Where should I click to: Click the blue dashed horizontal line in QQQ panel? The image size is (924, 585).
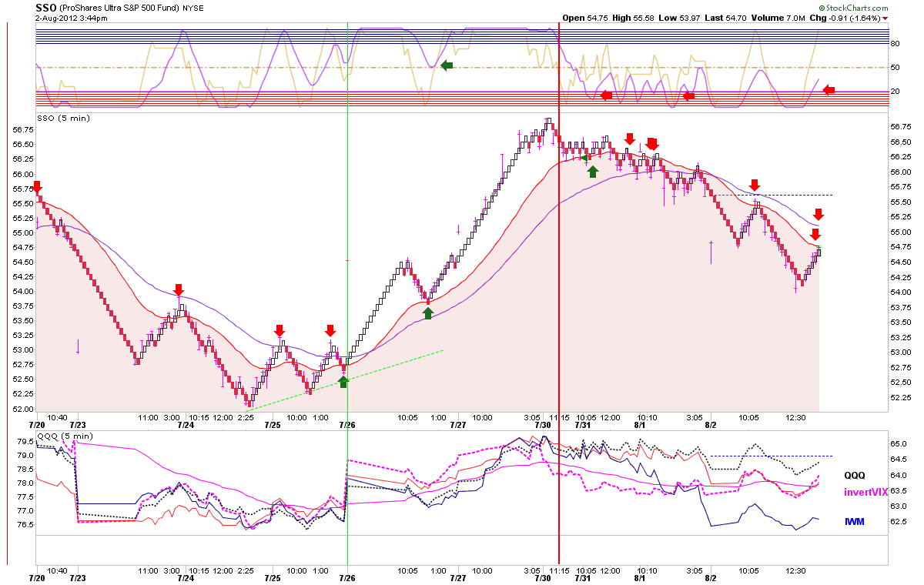[772, 456]
